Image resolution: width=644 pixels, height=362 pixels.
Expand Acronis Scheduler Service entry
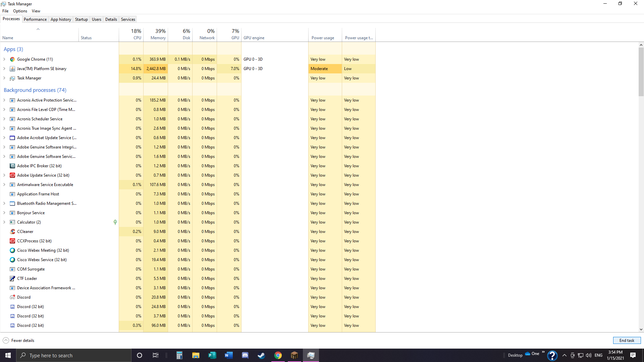coord(4,119)
